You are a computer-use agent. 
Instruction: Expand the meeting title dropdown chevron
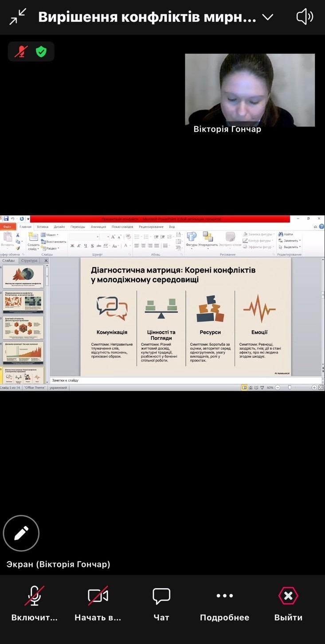pyautogui.click(x=267, y=17)
